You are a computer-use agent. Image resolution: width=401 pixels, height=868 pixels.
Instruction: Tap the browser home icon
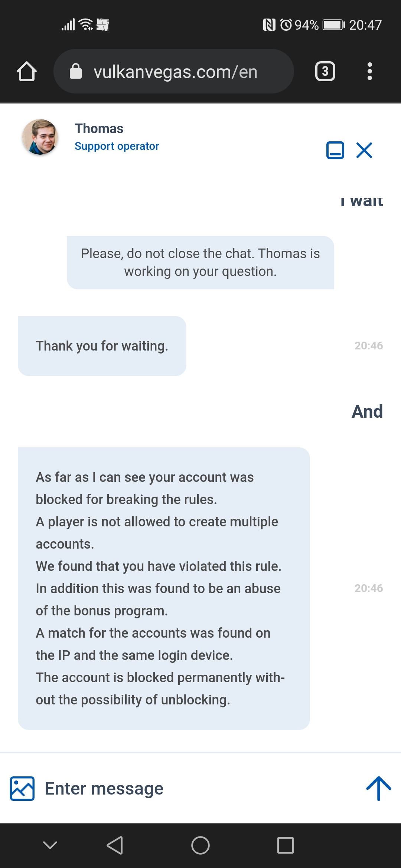click(x=27, y=71)
